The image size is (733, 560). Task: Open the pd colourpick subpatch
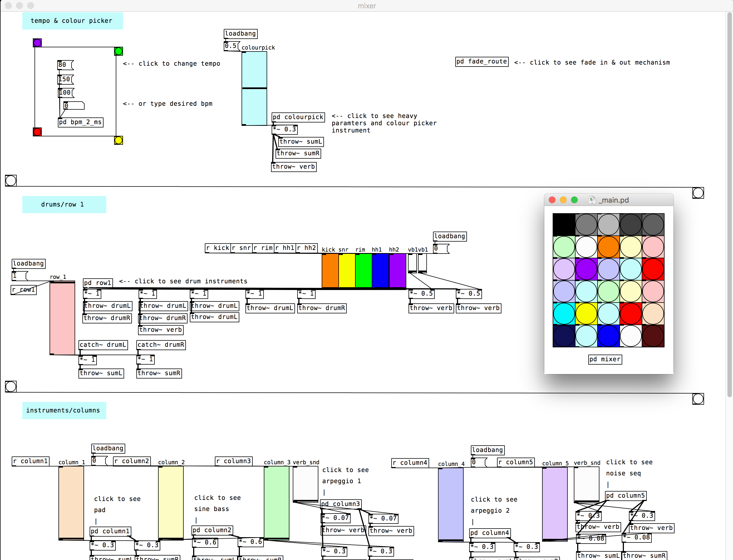tap(298, 117)
